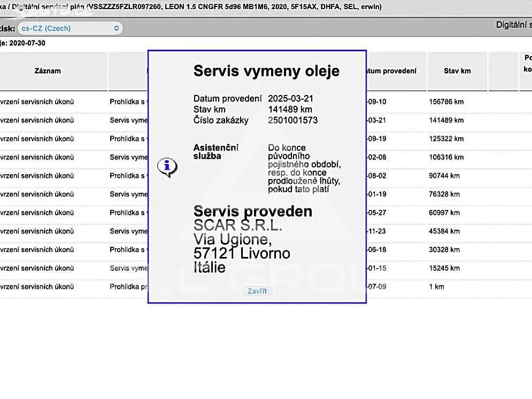Image resolution: width=532 pixels, height=399 pixels.
Task: Click the Servis proveden heading in the dialog
Action: tap(253, 211)
